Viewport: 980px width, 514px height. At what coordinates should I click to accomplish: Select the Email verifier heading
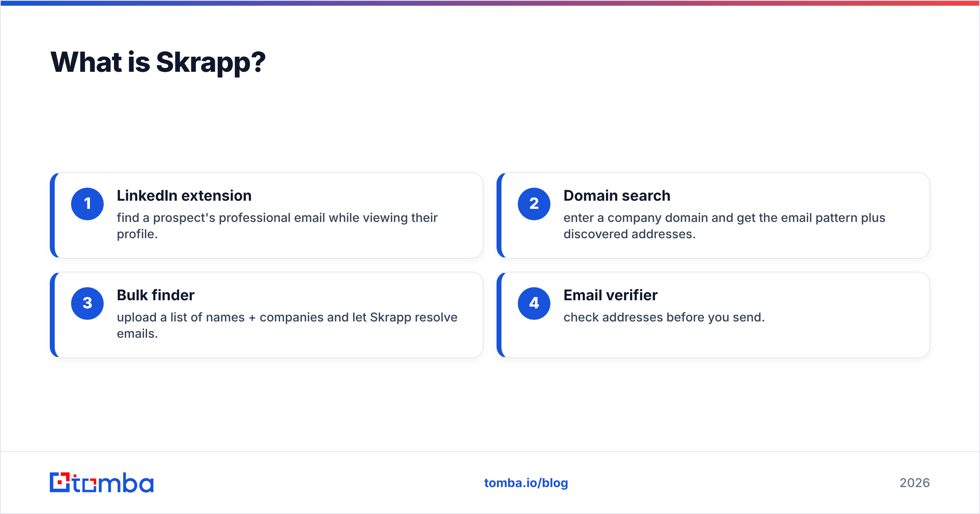(610, 295)
